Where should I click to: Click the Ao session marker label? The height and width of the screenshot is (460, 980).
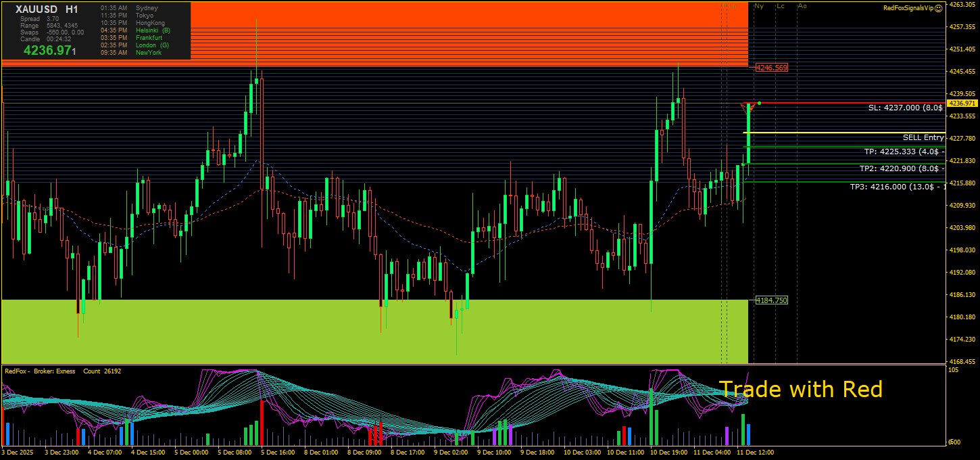coord(802,6)
